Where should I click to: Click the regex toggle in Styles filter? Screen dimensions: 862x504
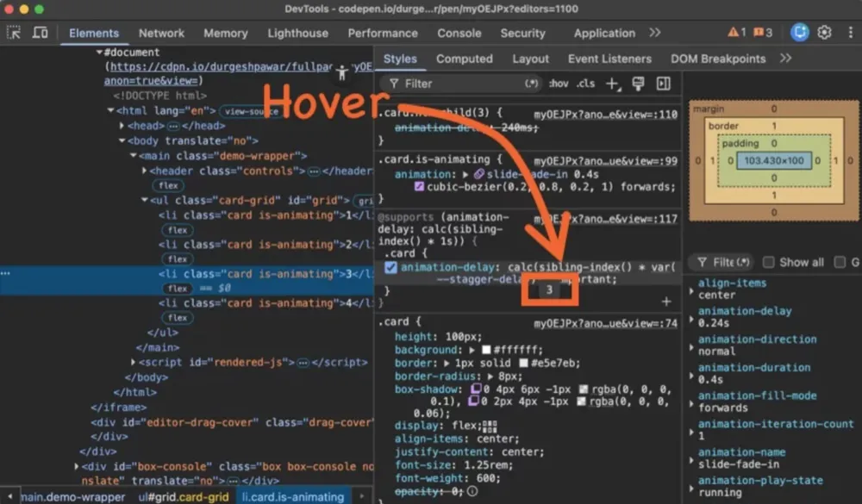531,84
